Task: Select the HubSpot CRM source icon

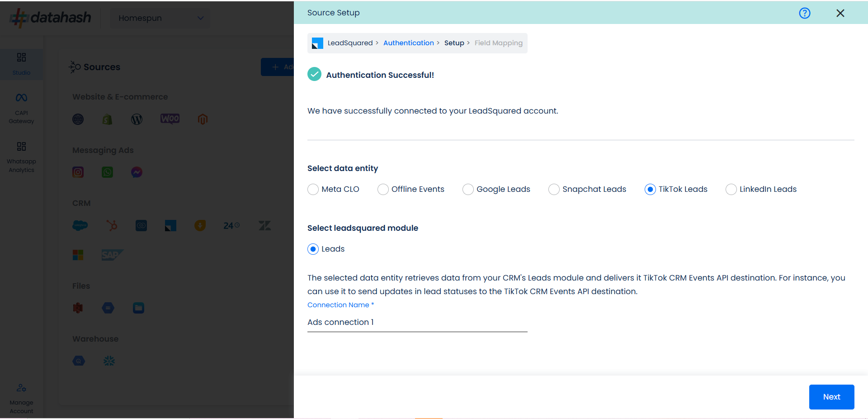Action: click(112, 225)
